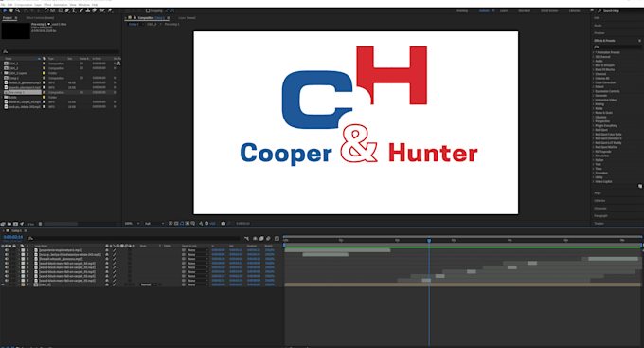This screenshot has height=348, width=644.
Task: Click the trash delete icon in Project panel
Action: 40,224
